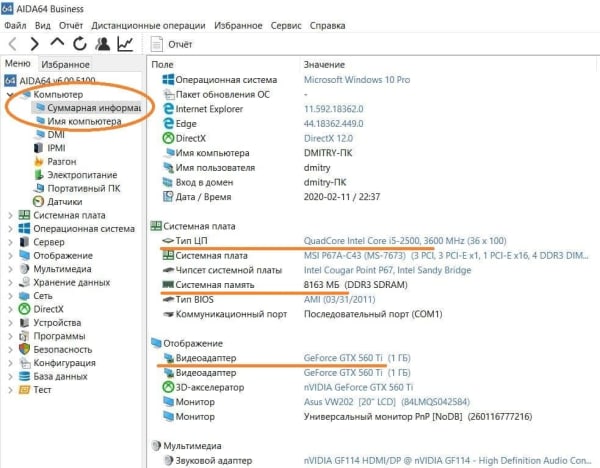
Task: Select the IPMI tree item
Action: tap(56, 148)
